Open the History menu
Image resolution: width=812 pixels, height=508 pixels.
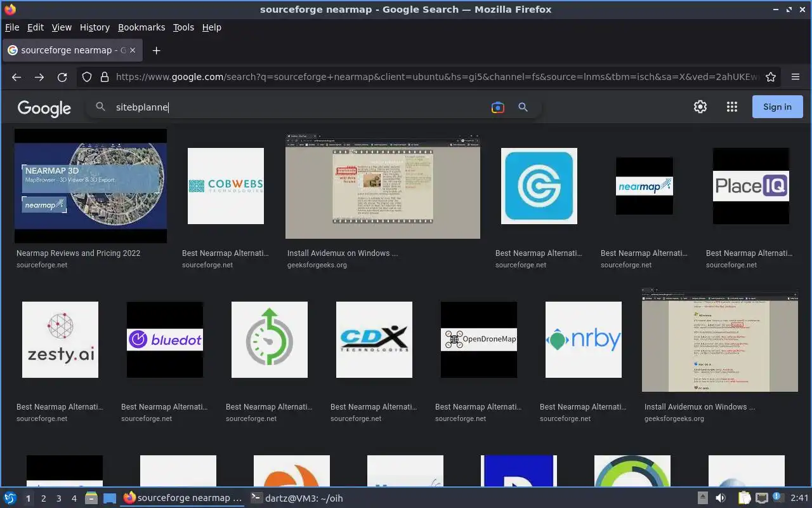click(x=95, y=27)
